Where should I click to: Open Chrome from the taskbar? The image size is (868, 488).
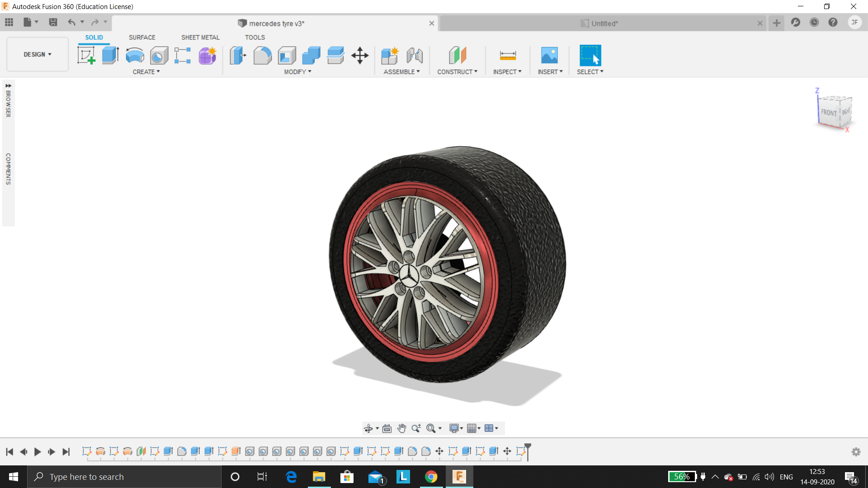coord(431,477)
